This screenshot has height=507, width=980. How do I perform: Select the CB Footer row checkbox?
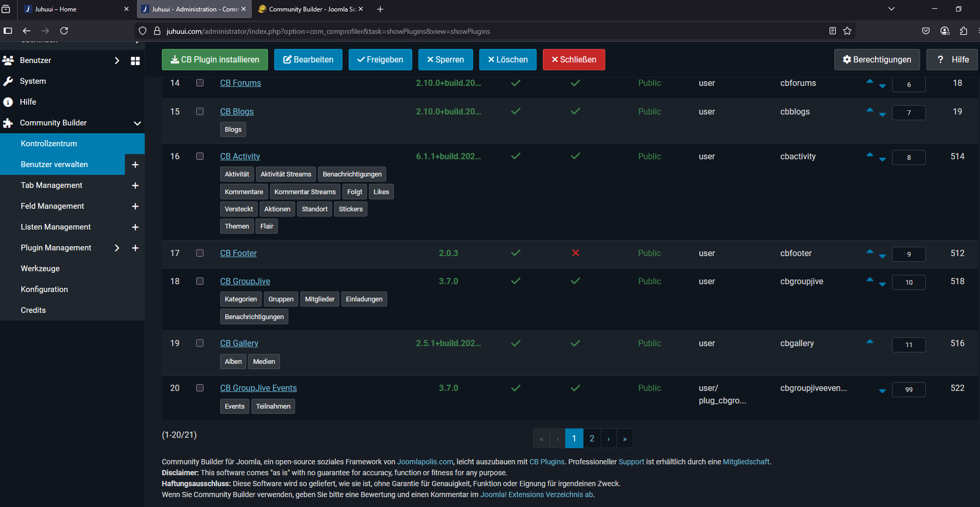(x=200, y=253)
